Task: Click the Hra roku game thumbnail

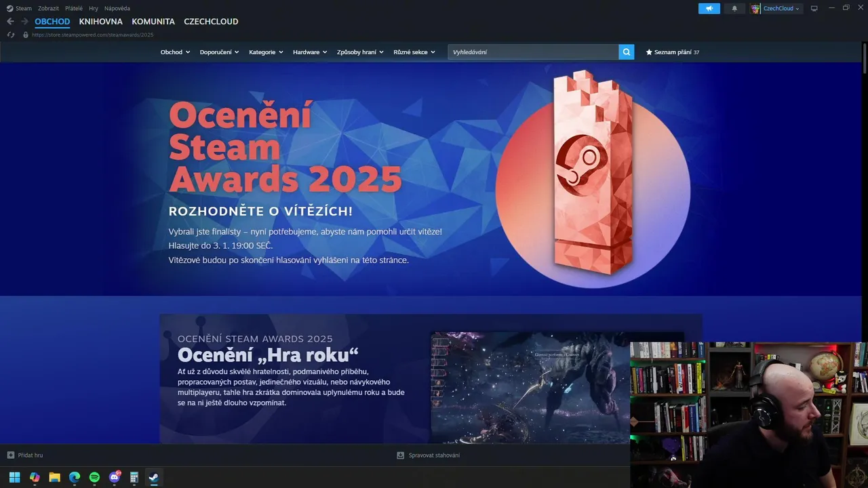Action: (530, 387)
